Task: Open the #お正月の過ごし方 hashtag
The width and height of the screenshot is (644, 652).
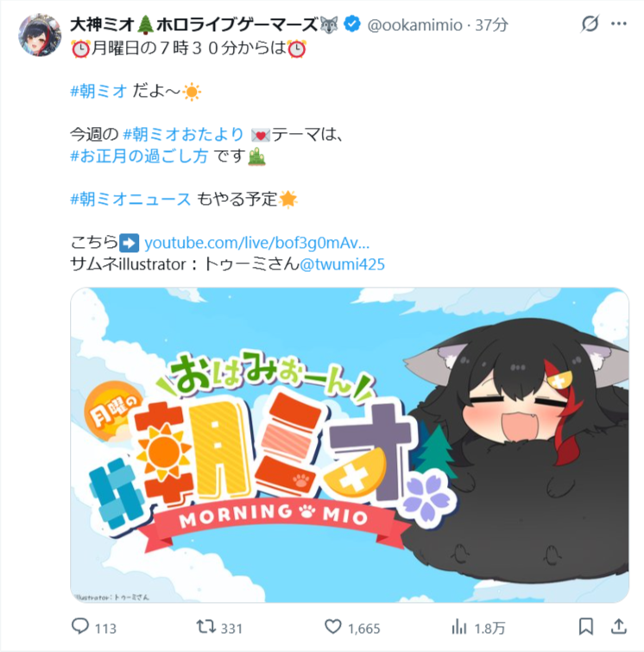Action: (139, 156)
